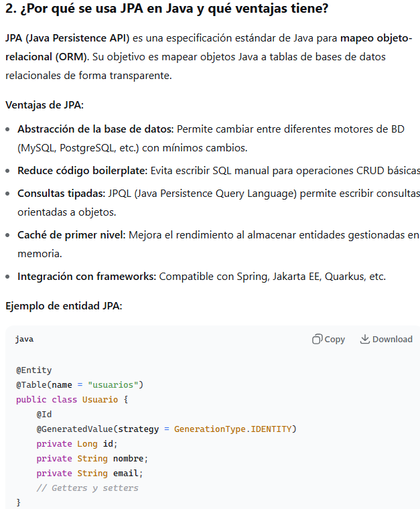Click bold phrase 'relacional (ORM).'

point(48,57)
